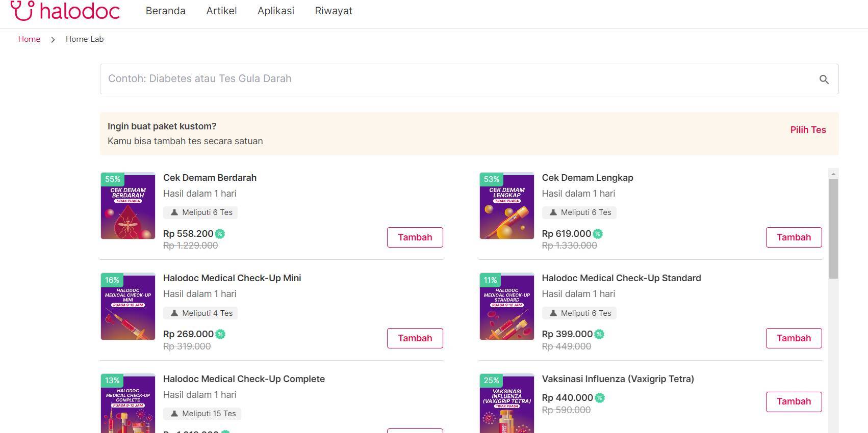
Task: Add Medical Check-Up Standard with Tambah
Action: [x=794, y=338]
